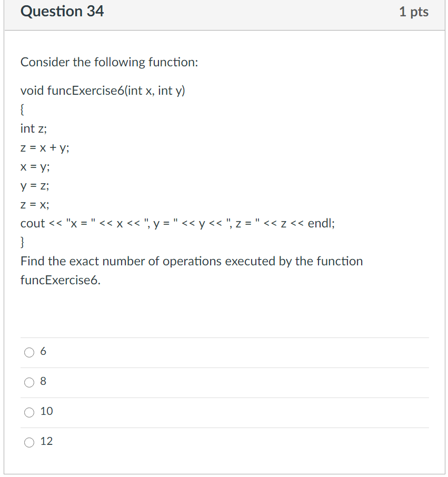The height and width of the screenshot is (477, 448).
Task: Click the answer label 10
Action: pyautogui.click(x=46, y=411)
